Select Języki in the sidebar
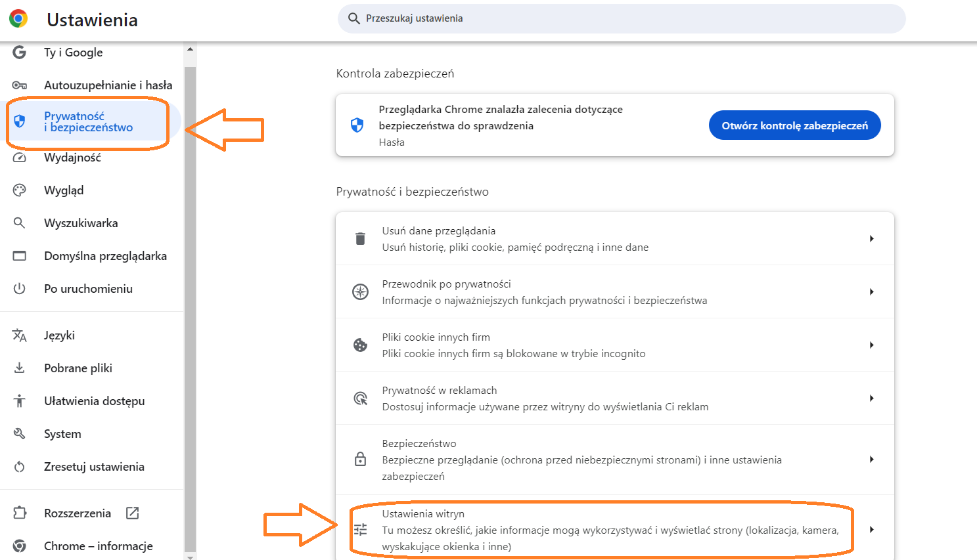977x560 pixels. (59, 335)
